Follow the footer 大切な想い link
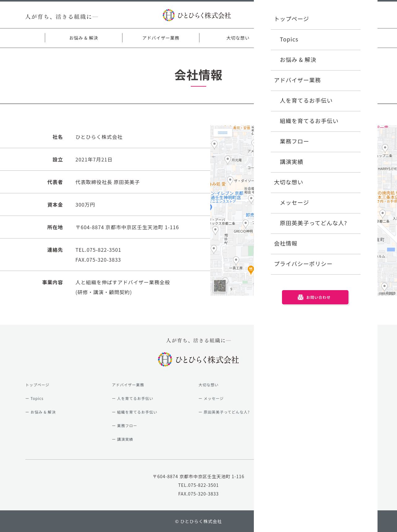The height and width of the screenshot is (532, 397). [x=208, y=385]
